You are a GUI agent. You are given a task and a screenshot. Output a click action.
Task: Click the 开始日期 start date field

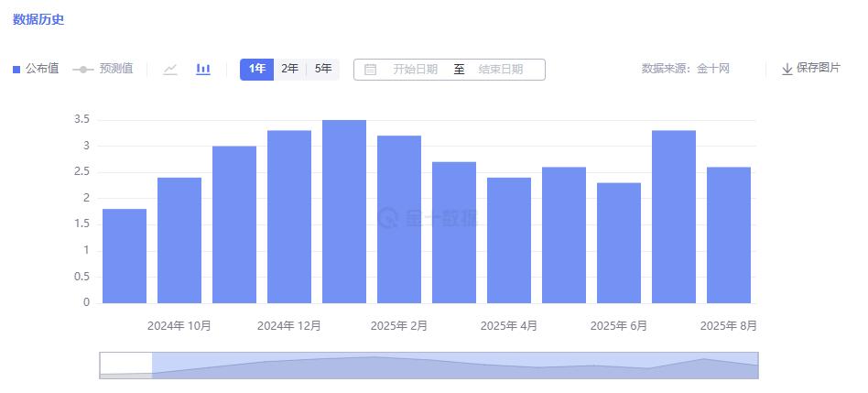[415, 70]
